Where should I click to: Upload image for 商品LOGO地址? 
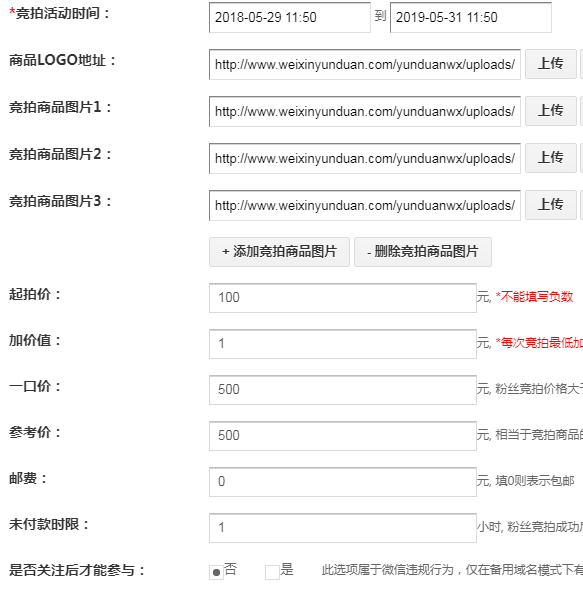[551, 64]
